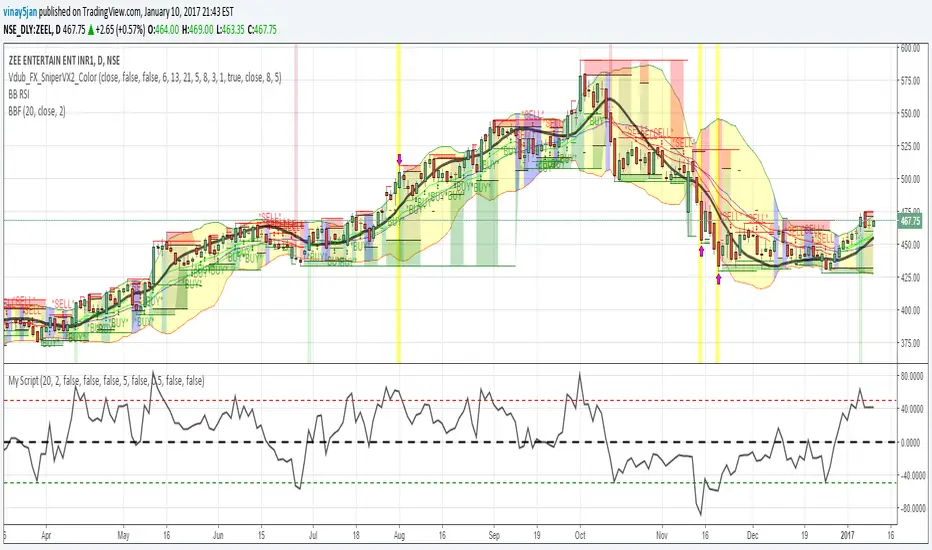Click the 450.00 price axis label
932x550 pixels.
coord(910,244)
